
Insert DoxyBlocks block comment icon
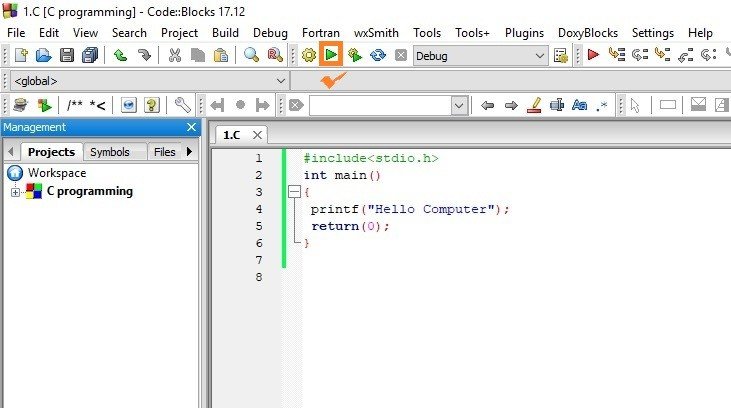pyautogui.click(x=75, y=105)
